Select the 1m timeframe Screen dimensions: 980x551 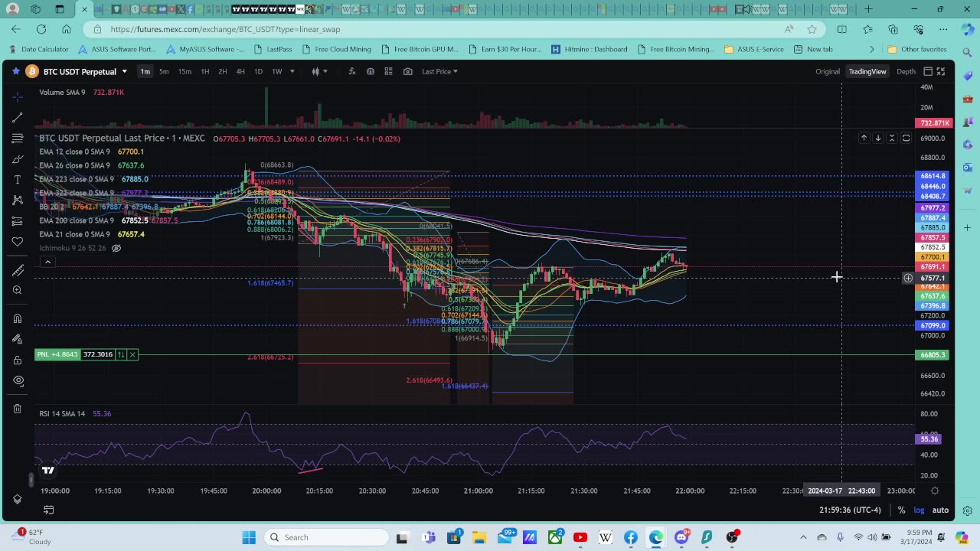pyautogui.click(x=145, y=71)
